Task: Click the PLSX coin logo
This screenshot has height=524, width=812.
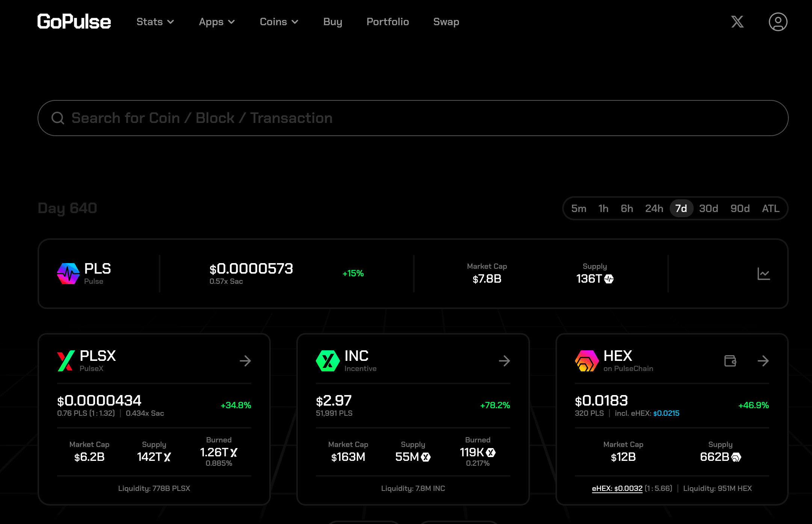Action: click(66, 361)
